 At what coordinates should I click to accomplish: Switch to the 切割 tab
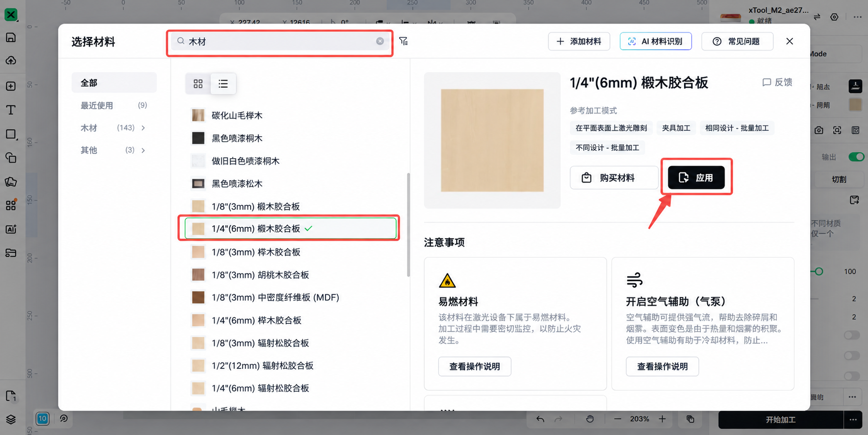click(x=839, y=179)
